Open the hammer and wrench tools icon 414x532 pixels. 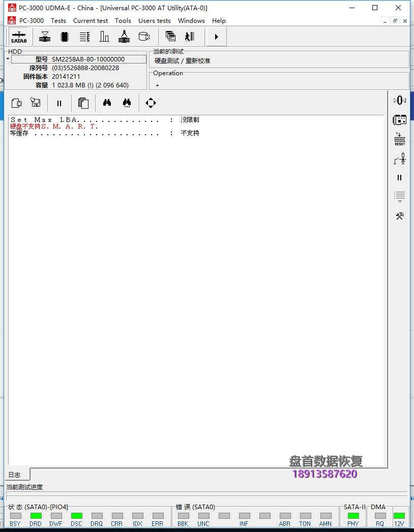pyautogui.click(x=400, y=216)
